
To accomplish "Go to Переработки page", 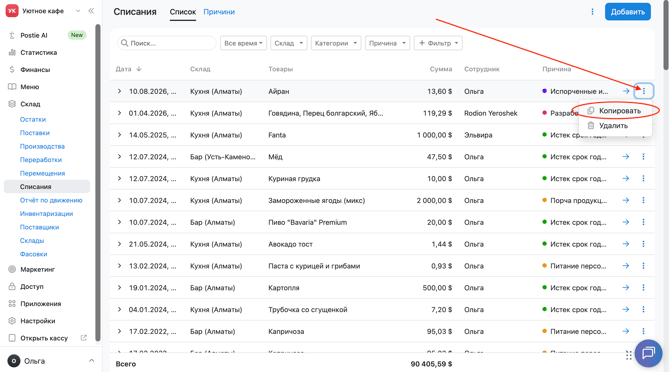I will (x=41, y=160).
